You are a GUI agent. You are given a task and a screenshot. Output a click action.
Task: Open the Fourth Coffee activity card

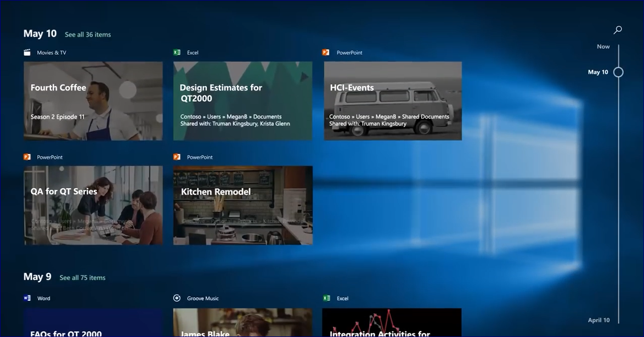point(92,100)
